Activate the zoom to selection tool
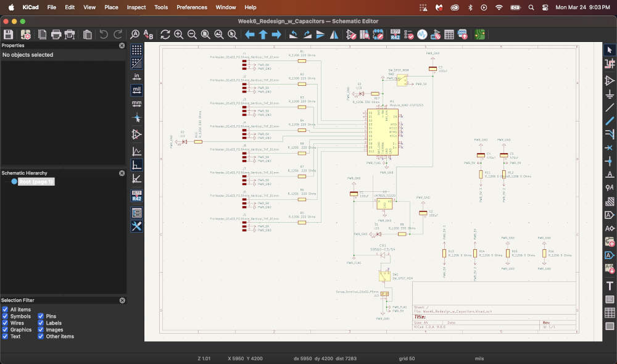 tap(233, 35)
